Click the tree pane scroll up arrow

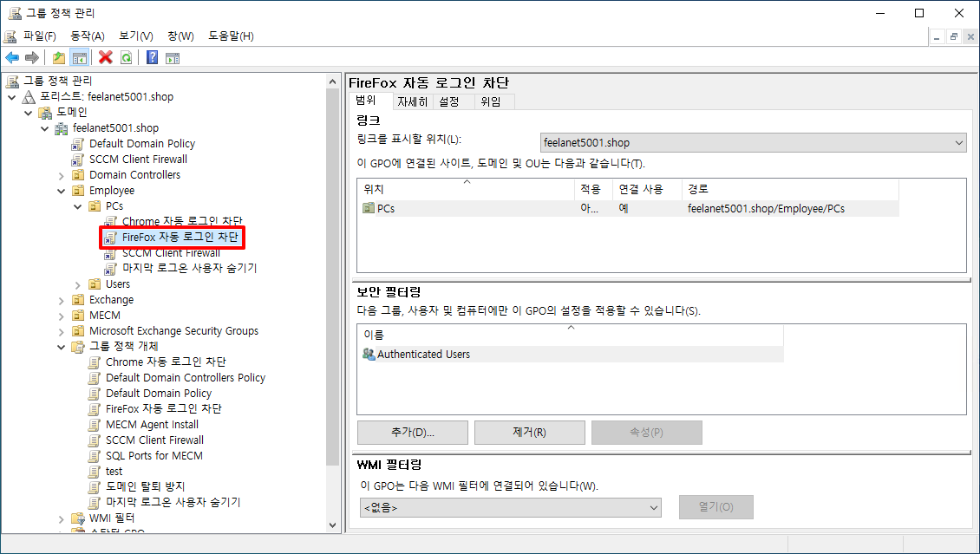pyautogui.click(x=333, y=81)
